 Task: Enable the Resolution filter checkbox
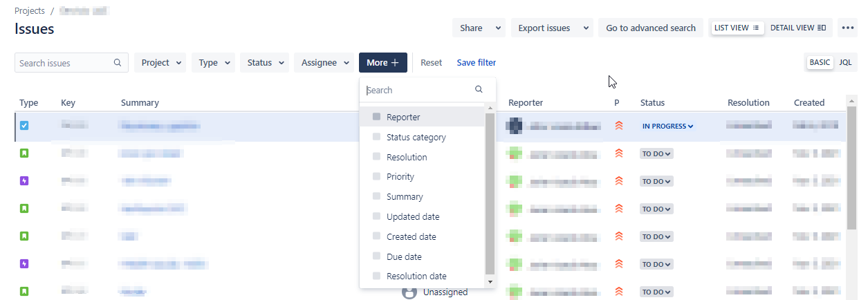pos(376,157)
